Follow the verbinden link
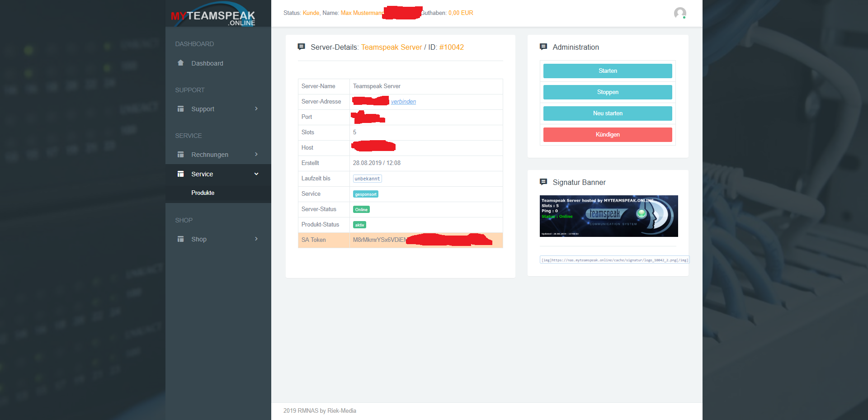Viewport: 868px width, 420px height. pos(403,102)
